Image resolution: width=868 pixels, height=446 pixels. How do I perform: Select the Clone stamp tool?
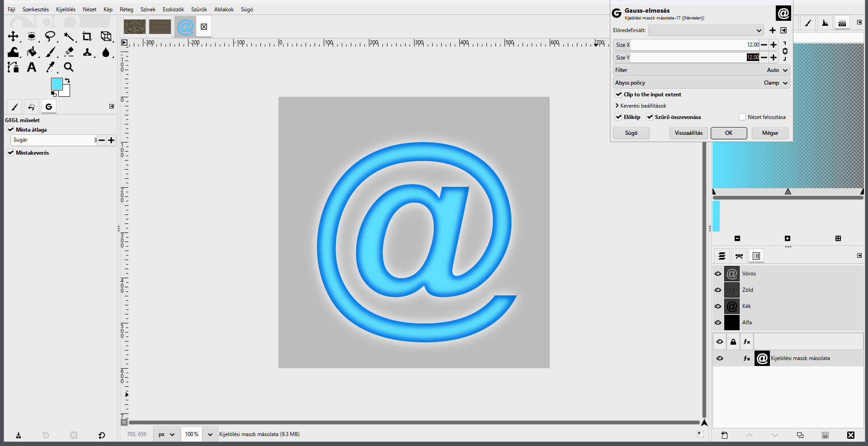click(x=87, y=52)
